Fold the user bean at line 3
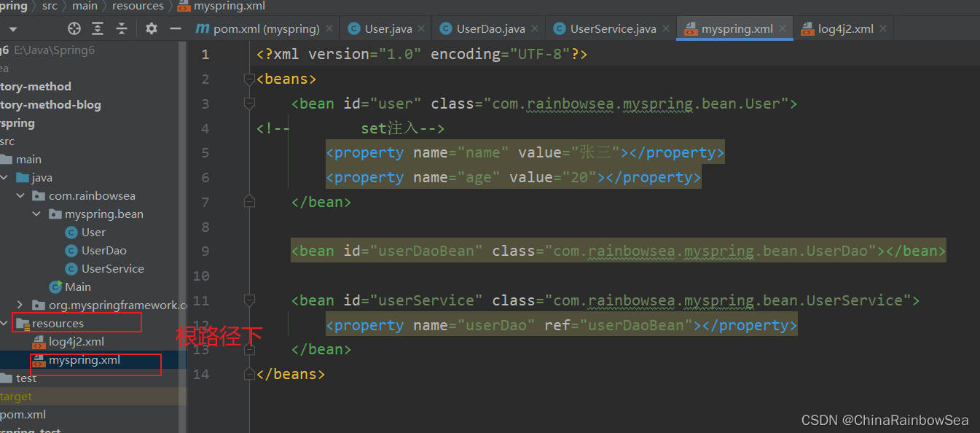 coord(250,104)
